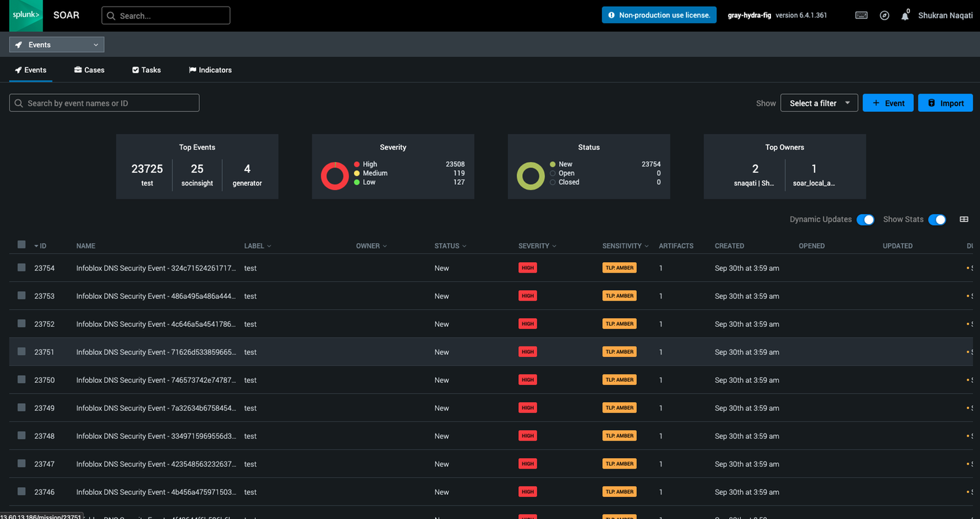
Task: Expand the SENSITIVITY column filter
Action: 625,246
